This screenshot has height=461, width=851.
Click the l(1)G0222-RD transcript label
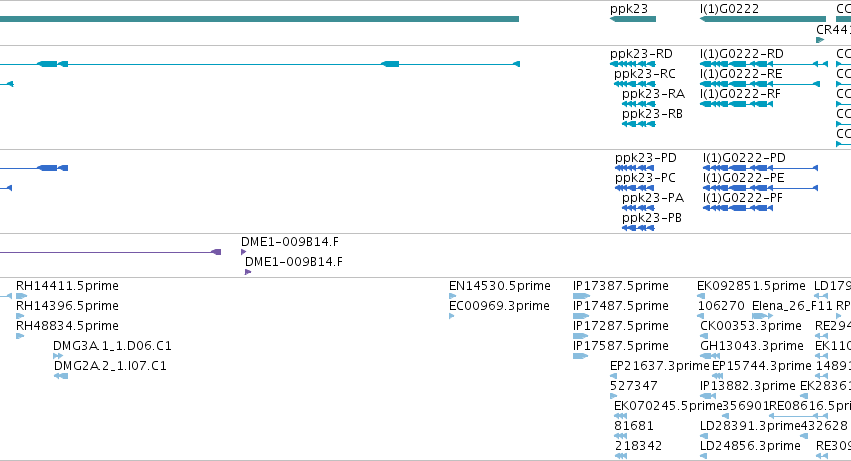[x=741, y=54]
